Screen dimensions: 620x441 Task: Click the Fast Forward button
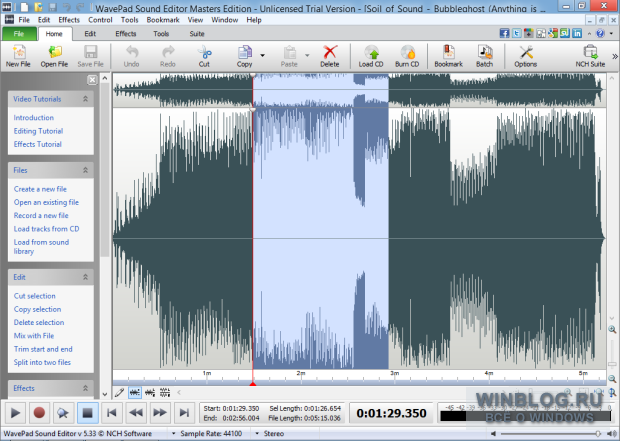point(160,413)
